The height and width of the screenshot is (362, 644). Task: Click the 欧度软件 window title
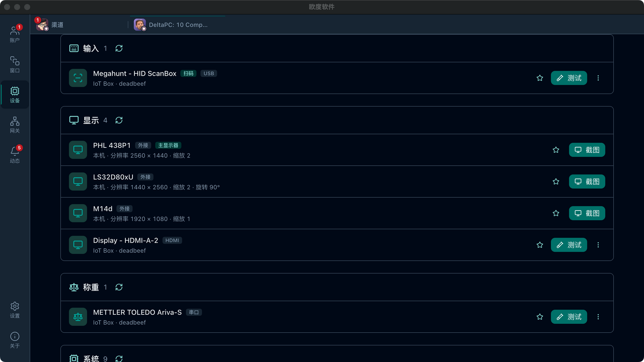(322, 7)
